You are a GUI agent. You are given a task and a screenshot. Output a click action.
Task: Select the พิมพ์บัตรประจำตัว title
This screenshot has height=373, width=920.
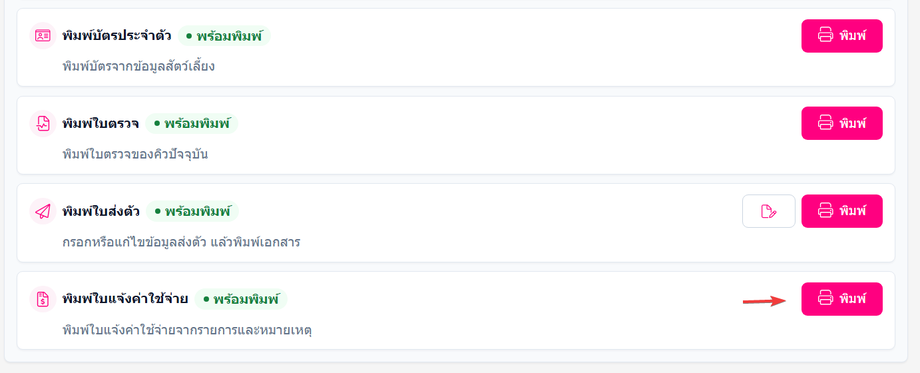[x=117, y=36]
